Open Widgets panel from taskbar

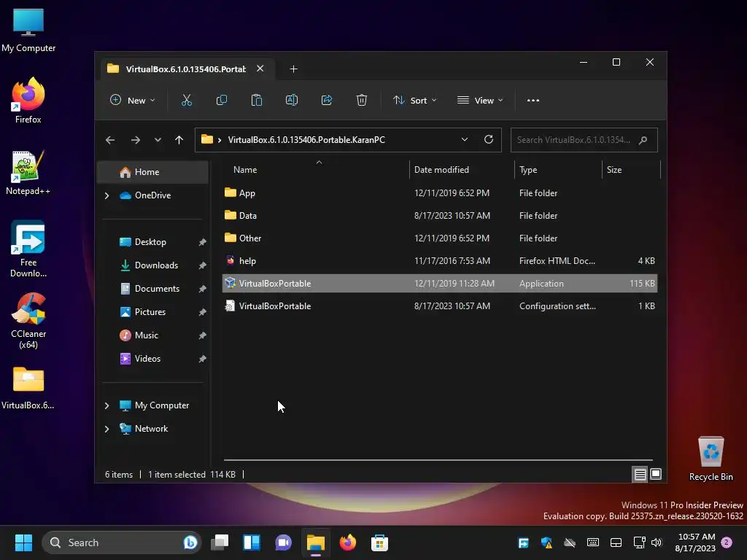[252, 542]
